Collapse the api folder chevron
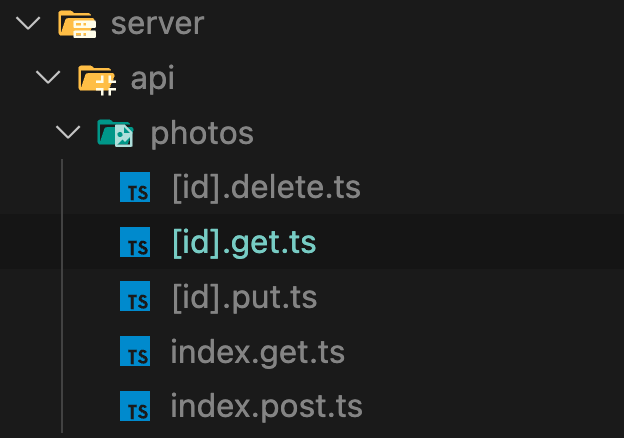This screenshot has width=624, height=438. click(48, 78)
